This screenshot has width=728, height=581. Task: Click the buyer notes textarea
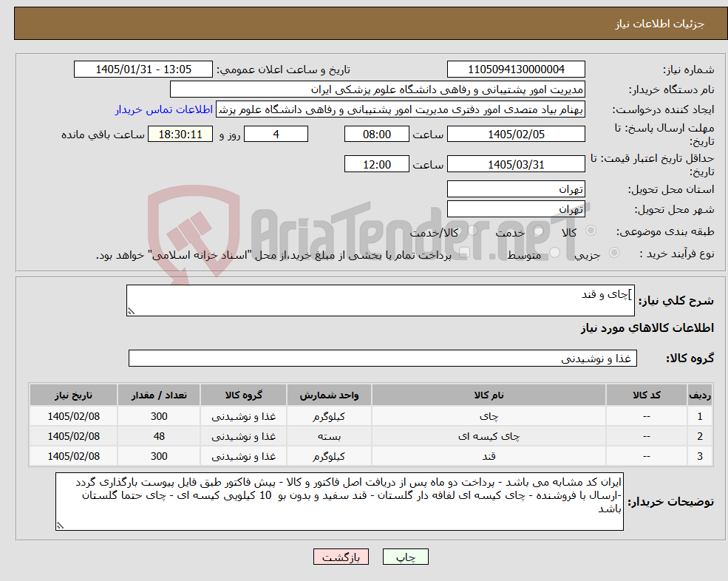pos(339,502)
